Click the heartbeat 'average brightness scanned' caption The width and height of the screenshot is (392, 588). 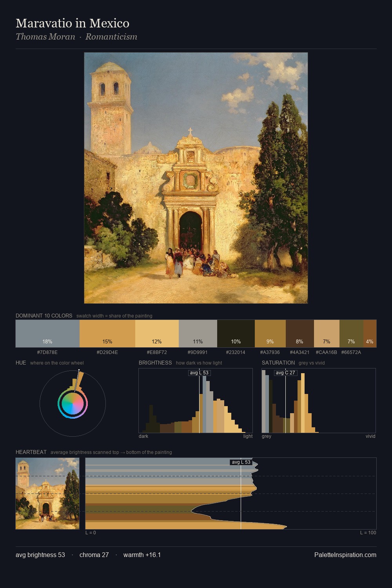[111, 452]
